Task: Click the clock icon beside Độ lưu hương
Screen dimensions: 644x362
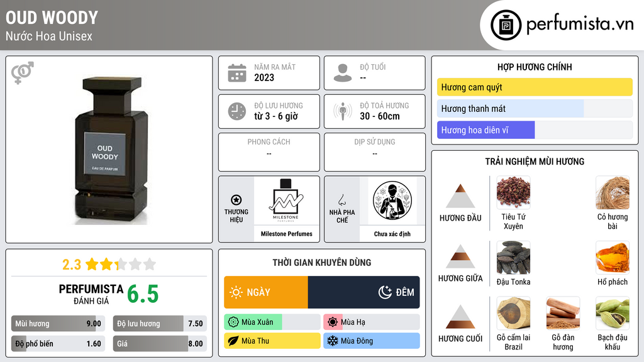Action: pyautogui.click(x=237, y=111)
